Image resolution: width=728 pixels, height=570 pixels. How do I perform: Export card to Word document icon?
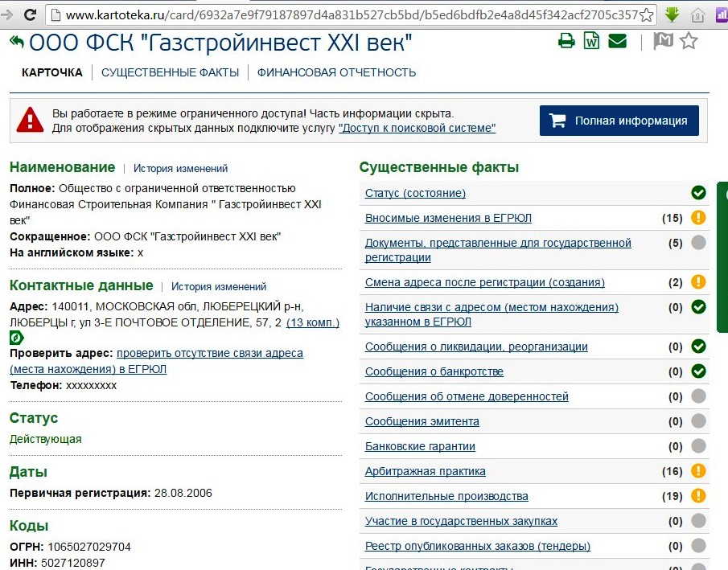591,40
